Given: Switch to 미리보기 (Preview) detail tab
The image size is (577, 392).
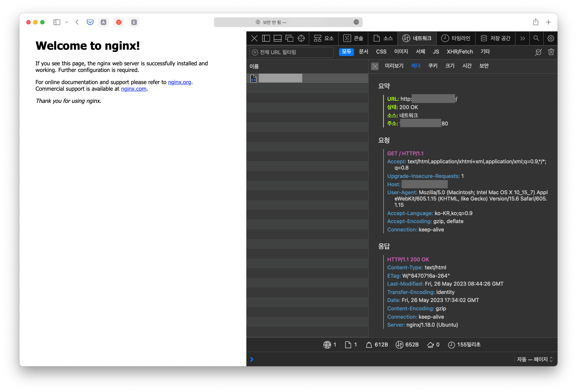Looking at the screenshot, I should (x=394, y=66).
